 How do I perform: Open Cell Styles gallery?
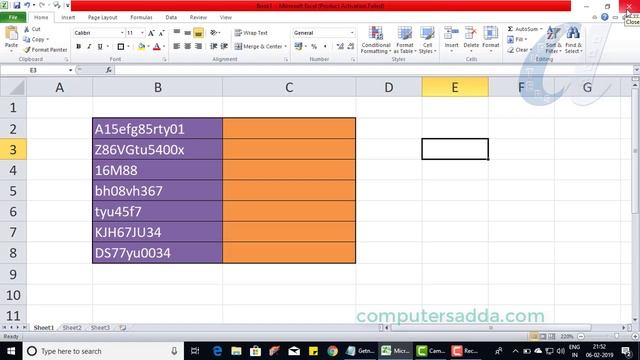pos(427,40)
